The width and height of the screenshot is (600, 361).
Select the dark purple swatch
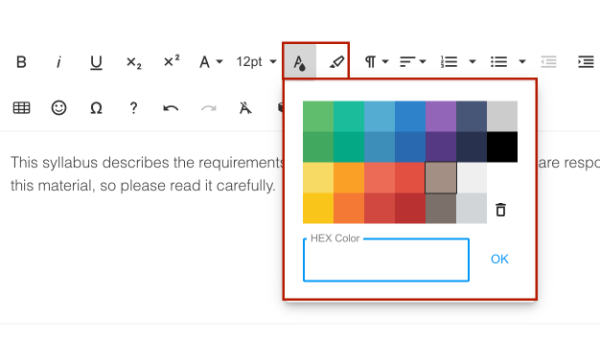coord(440,147)
